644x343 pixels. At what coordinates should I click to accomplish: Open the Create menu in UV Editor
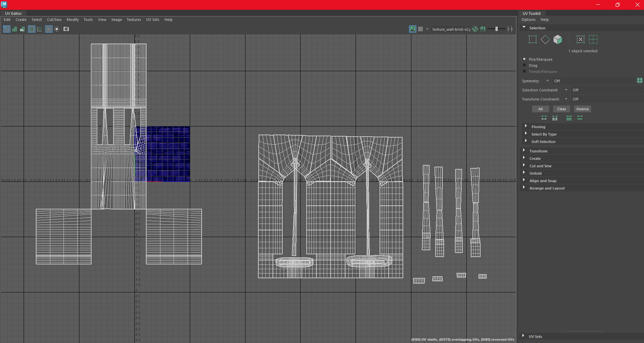tap(21, 20)
